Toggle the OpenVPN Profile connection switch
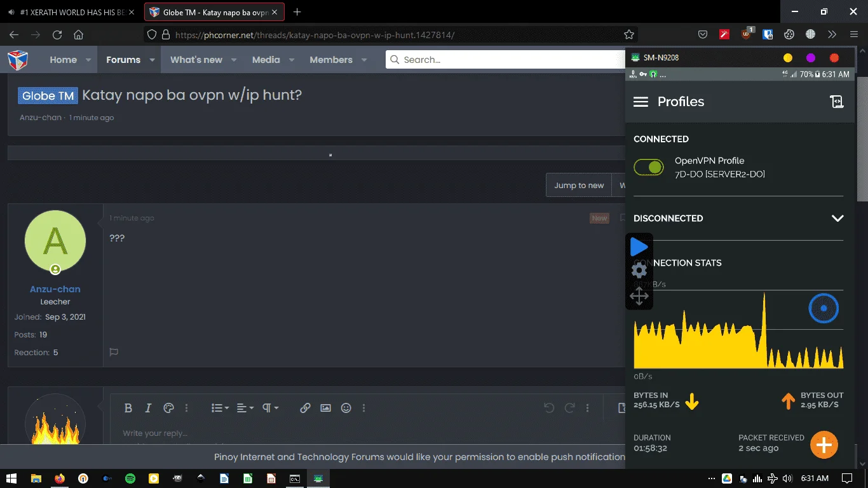 (649, 167)
